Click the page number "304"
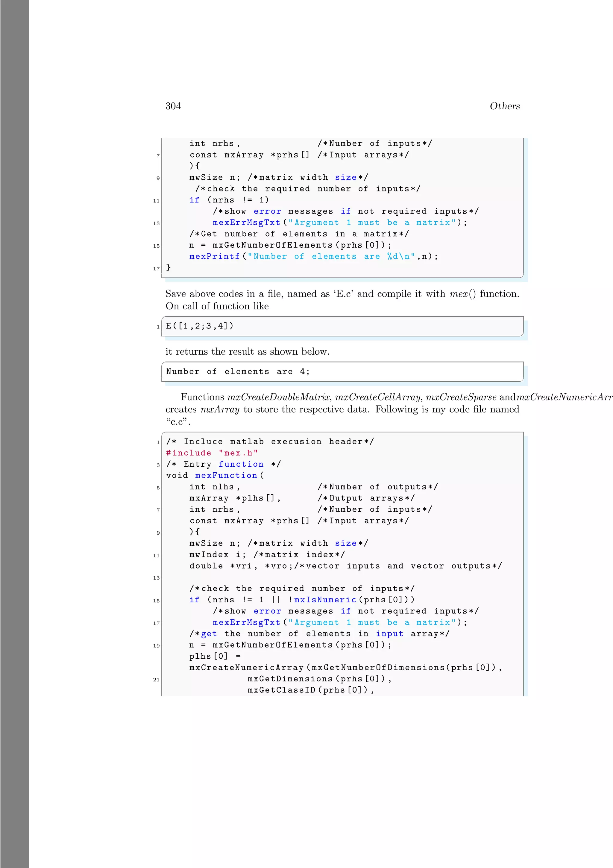Image resolution: width=613 pixels, height=868 pixels. tap(173, 106)
